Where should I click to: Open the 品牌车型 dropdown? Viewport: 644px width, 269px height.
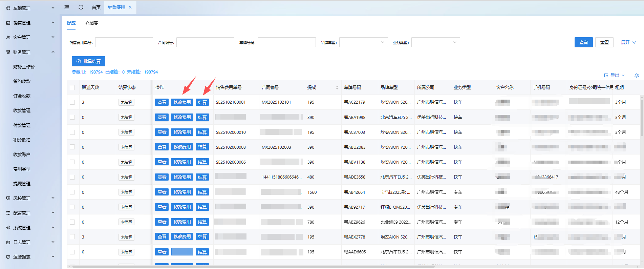(x=363, y=42)
